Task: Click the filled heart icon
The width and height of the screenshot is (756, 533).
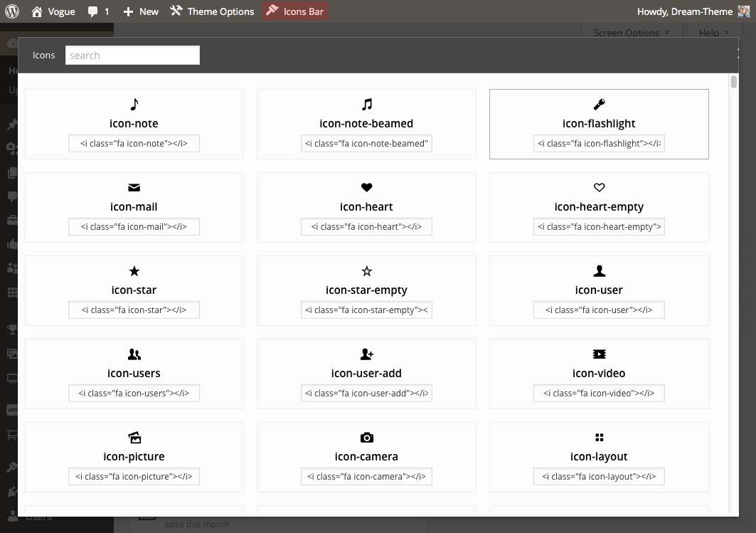Action: coord(366,188)
